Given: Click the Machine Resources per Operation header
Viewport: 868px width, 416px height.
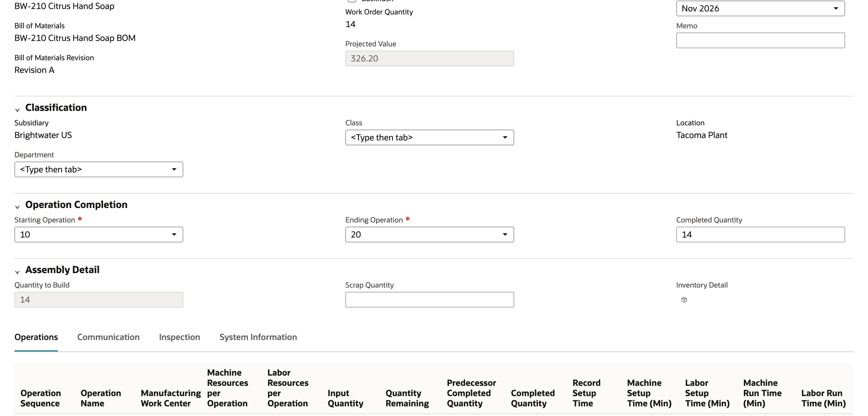Looking at the screenshot, I should [228, 388].
